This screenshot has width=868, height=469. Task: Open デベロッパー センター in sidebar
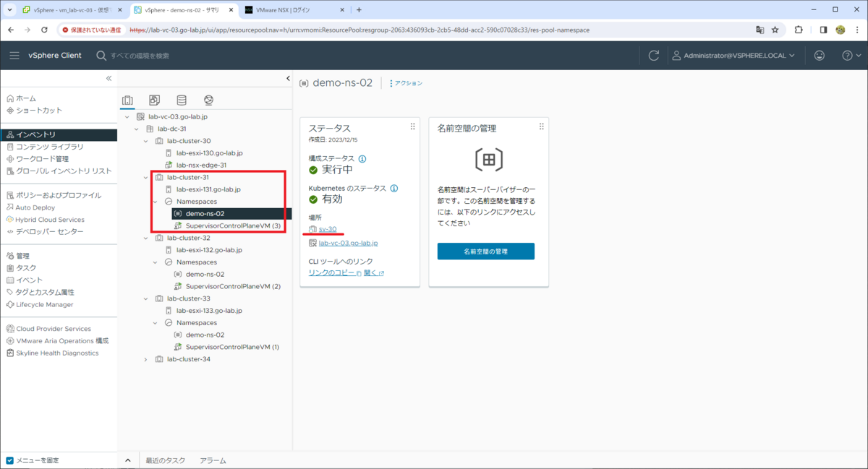(50, 232)
